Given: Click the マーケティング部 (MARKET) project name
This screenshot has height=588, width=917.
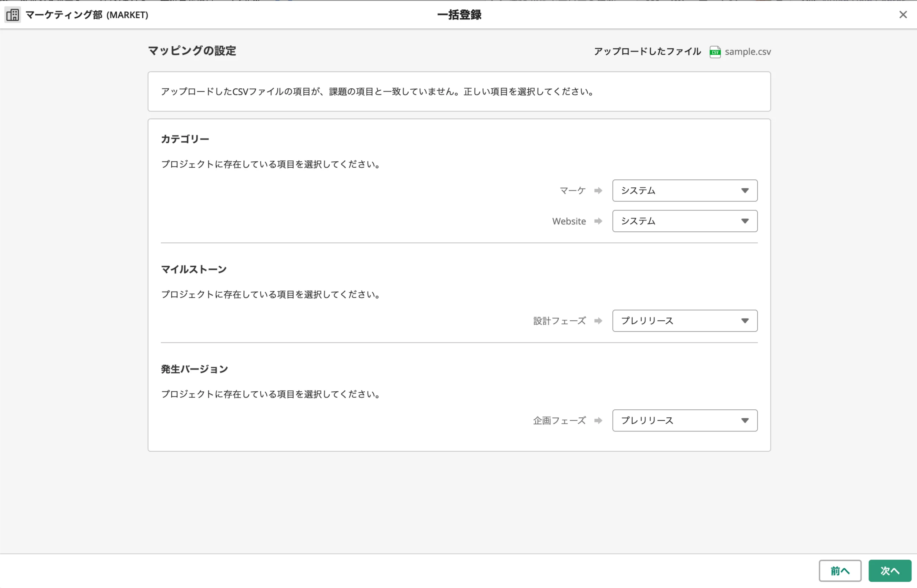Looking at the screenshot, I should [x=87, y=15].
